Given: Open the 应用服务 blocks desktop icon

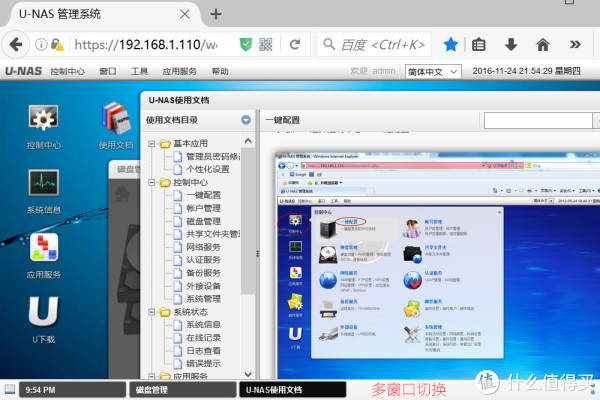Looking at the screenshot, I should coord(43,247).
